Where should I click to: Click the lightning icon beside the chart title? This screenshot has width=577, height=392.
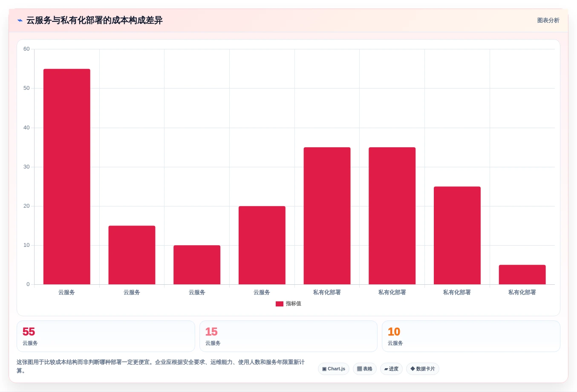(20, 20)
